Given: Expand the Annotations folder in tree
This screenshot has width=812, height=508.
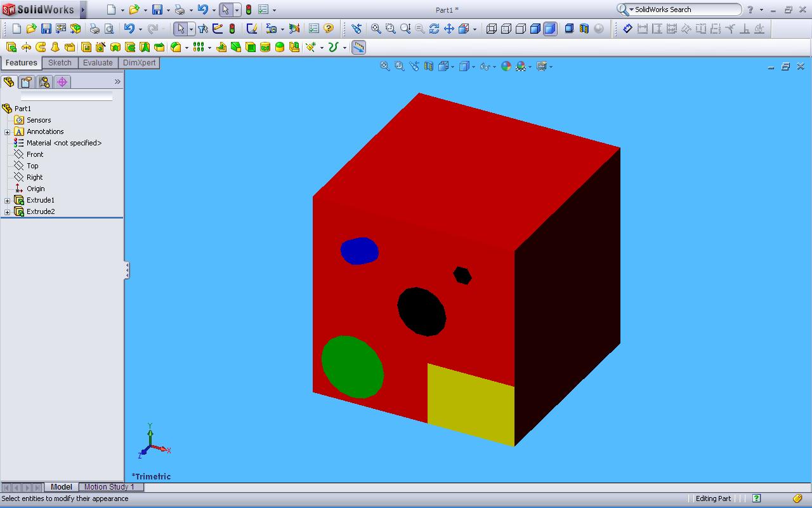Looking at the screenshot, I should [8, 132].
